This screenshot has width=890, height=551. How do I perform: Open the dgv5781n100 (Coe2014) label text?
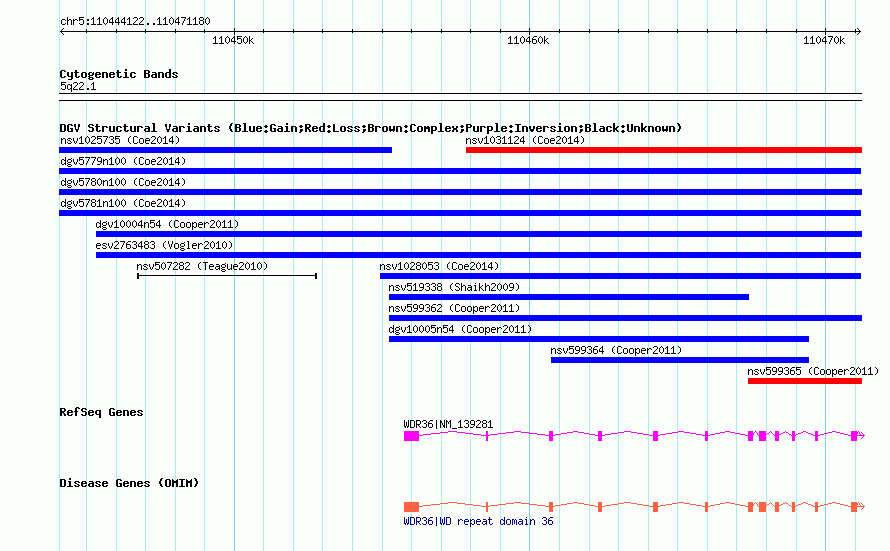pos(123,203)
